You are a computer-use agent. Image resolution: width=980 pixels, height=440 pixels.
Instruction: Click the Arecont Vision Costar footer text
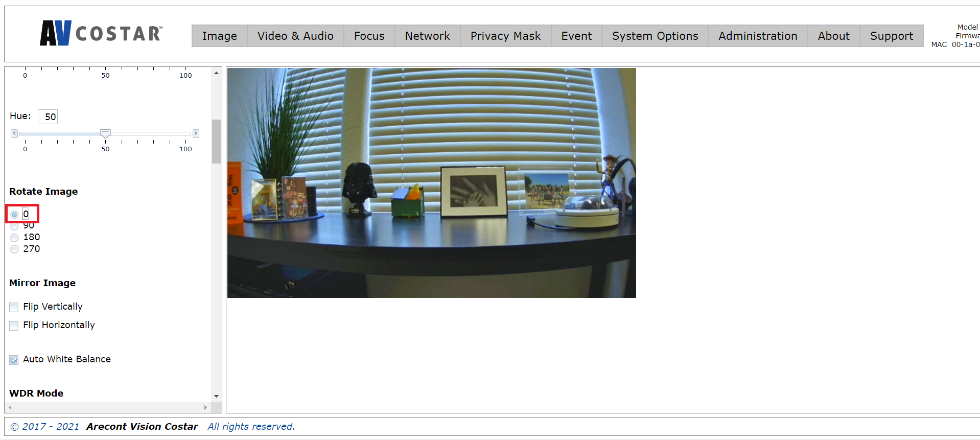click(142, 427)
